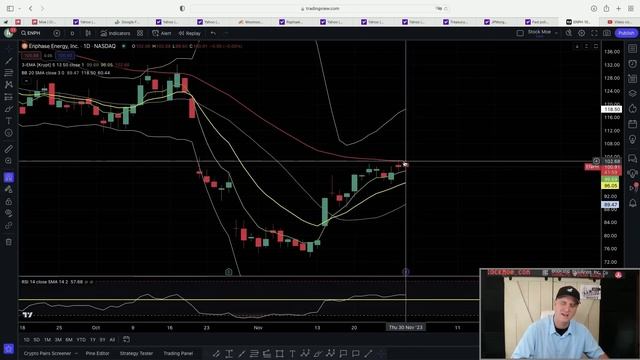Open the layout setup square icon

(x=520, y=33)
